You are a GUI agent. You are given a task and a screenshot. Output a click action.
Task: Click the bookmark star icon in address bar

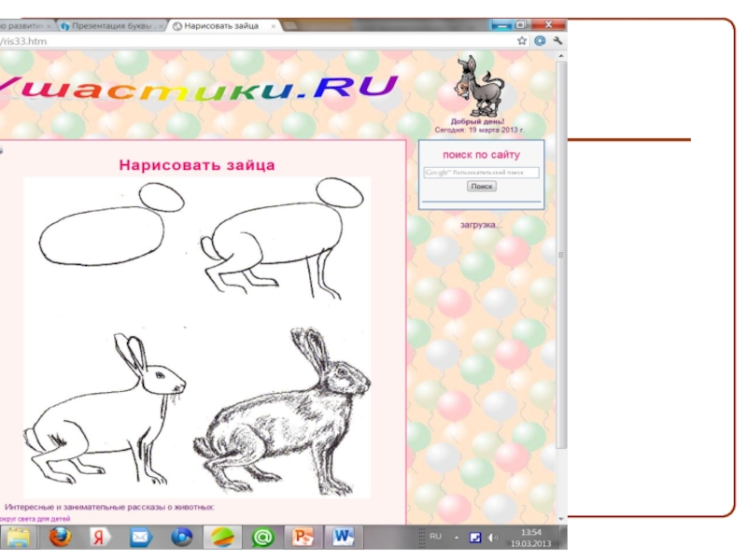(x=523, y=41)
